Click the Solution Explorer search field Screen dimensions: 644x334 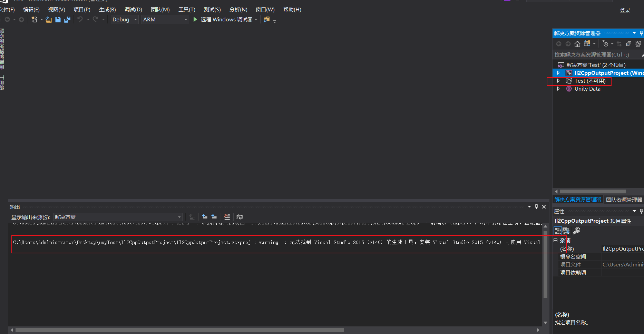coord(597,55)
